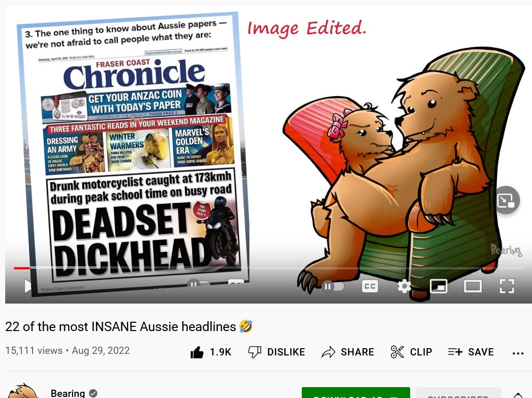Open the video settings gear

coord(404,286)
